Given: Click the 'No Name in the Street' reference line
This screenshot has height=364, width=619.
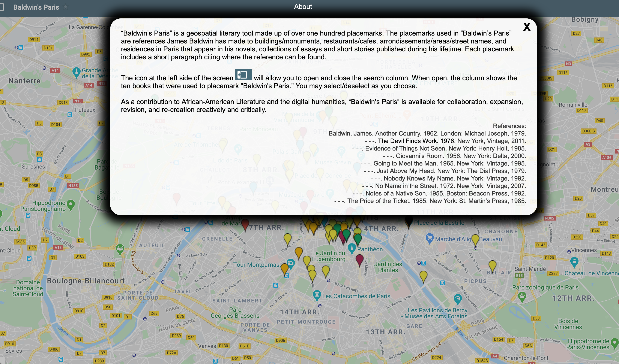Looking at the screenshot, I should [x=444, y=186].
